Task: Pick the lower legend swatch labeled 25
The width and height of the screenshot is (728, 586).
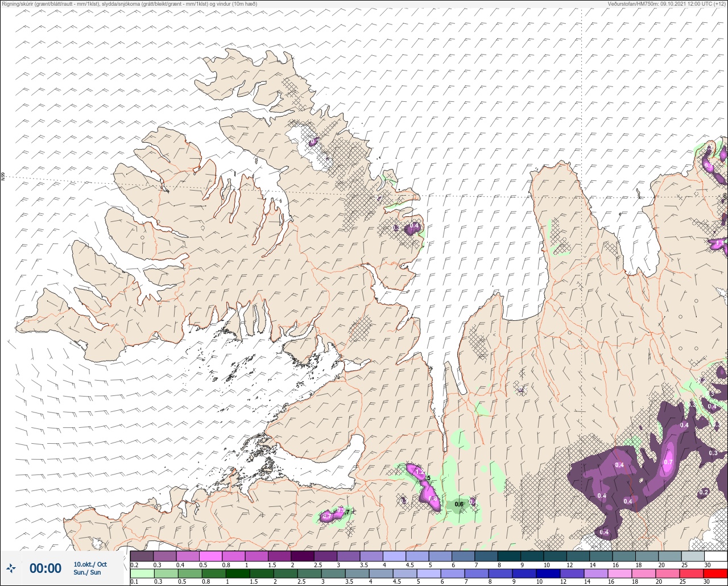Action: click(693, 573)
